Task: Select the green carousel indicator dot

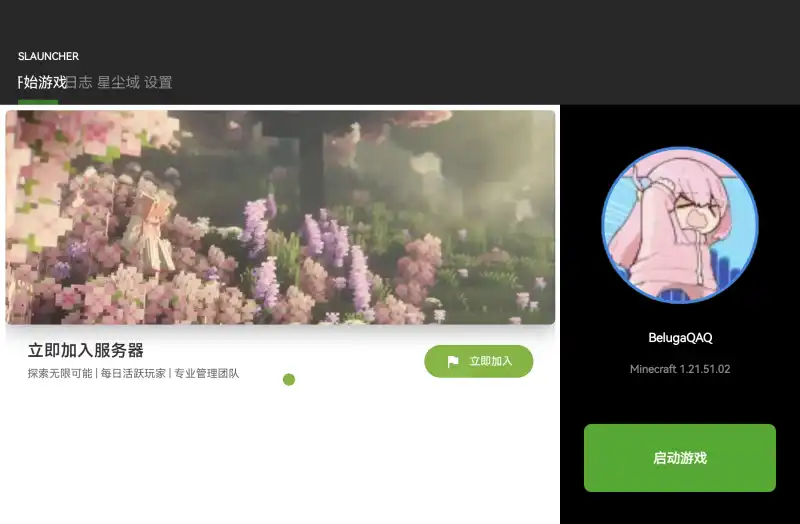Action: [289, 380]
